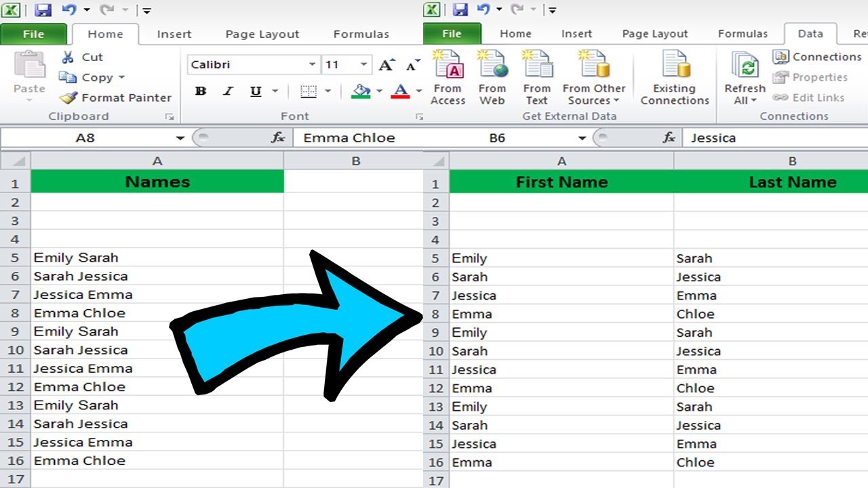Image resolution: width=868 pixels, height=488 pixels.
Task: Open the Connections button
Action: pos(817,57)
